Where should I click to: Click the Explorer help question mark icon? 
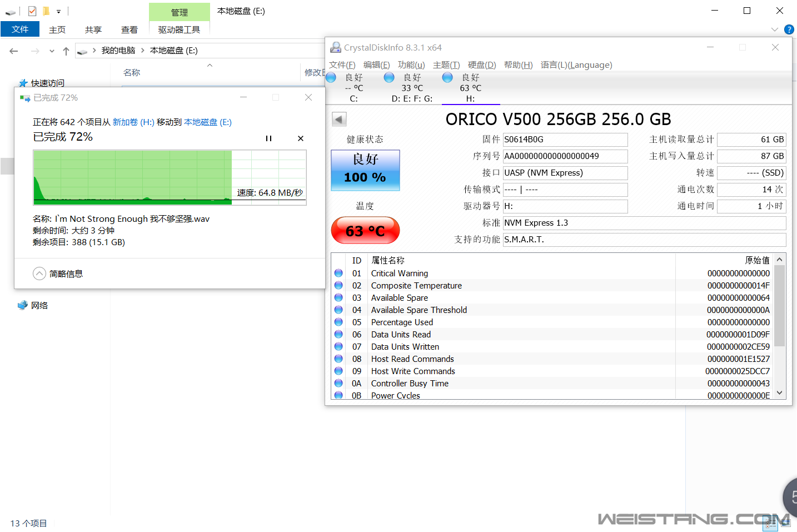coord(789,29)
